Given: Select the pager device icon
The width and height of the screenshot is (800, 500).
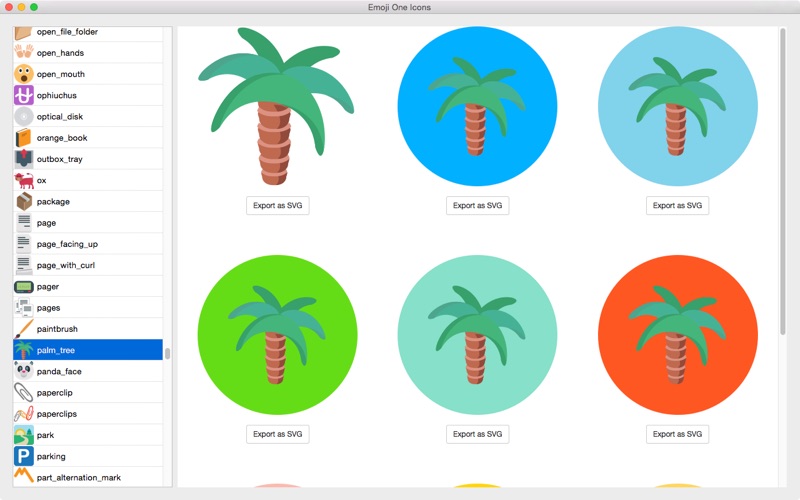Looking at the screenshot, I should point(23,287).
